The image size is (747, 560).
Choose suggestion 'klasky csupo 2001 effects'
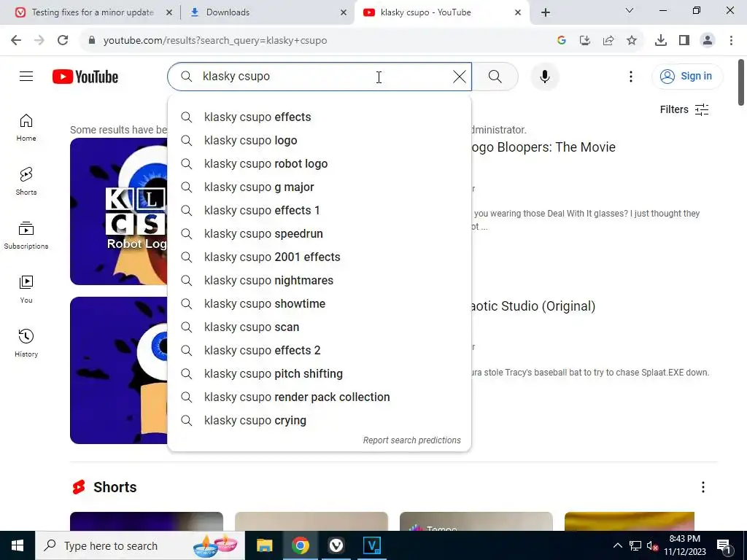[x=320, y=257]
